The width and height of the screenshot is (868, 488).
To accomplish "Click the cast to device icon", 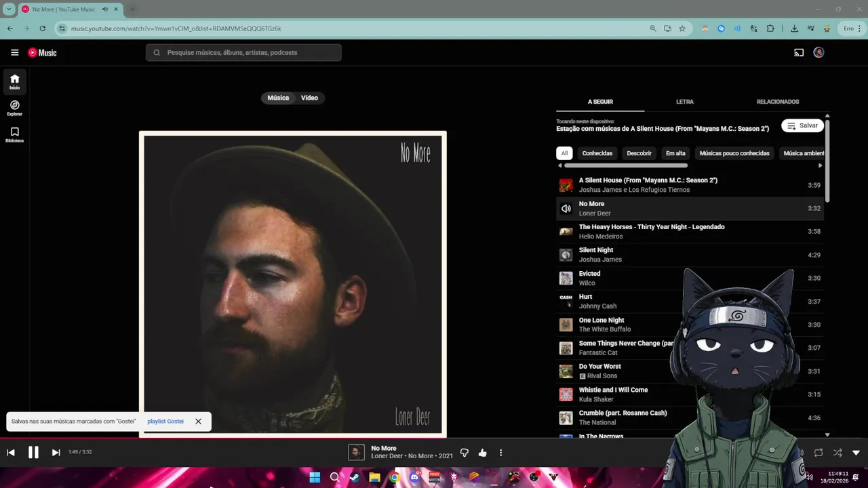I will pos(799,52).
